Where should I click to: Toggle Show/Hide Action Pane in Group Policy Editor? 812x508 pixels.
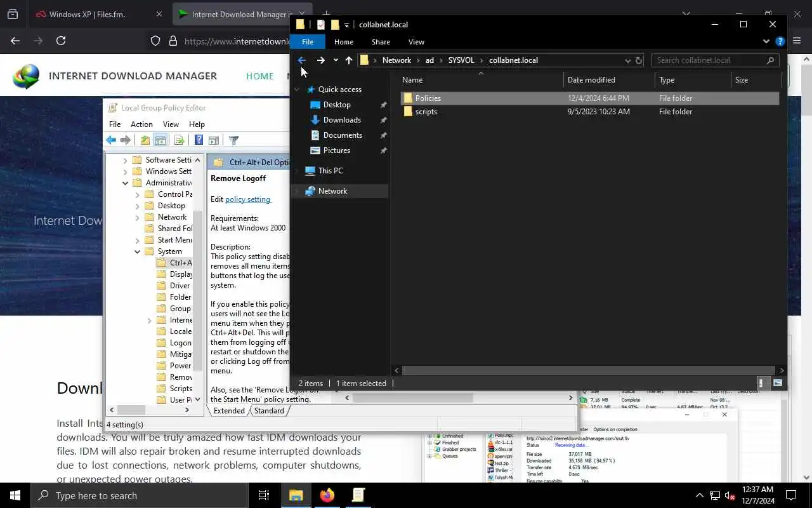(214, 140)
